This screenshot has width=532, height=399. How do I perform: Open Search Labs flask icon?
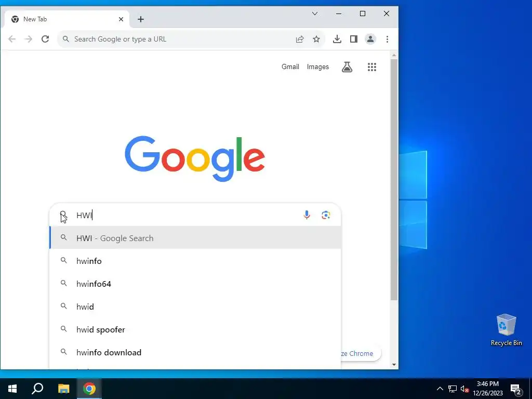(x=347, y=67)
